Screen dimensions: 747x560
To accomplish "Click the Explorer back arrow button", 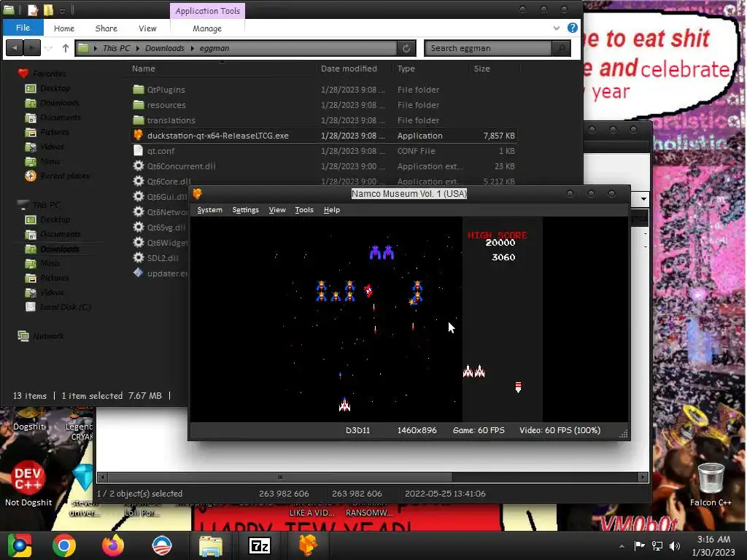I will (15, 48).
